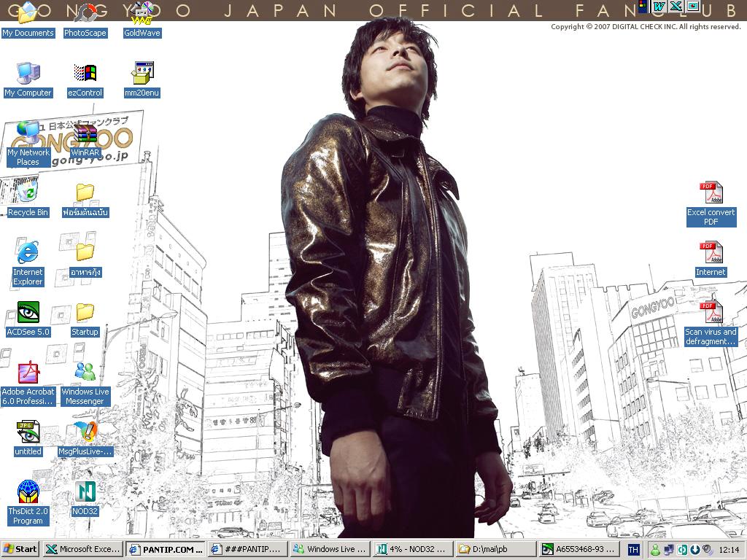Select the Startup folder on the desktop
The height and width of the screenshot is (560, 747).
pyautogui.click(x=85, y=319)
